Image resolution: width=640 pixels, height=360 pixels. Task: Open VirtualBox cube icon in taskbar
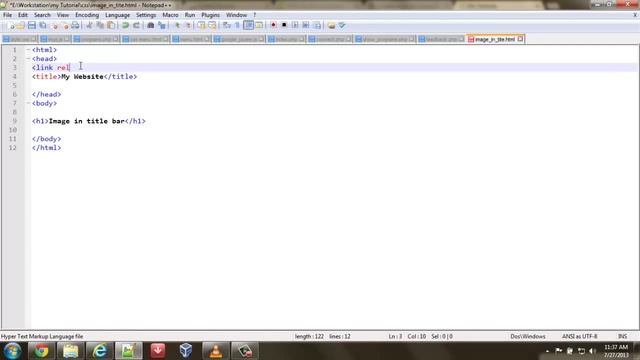[x=186, y=351]
